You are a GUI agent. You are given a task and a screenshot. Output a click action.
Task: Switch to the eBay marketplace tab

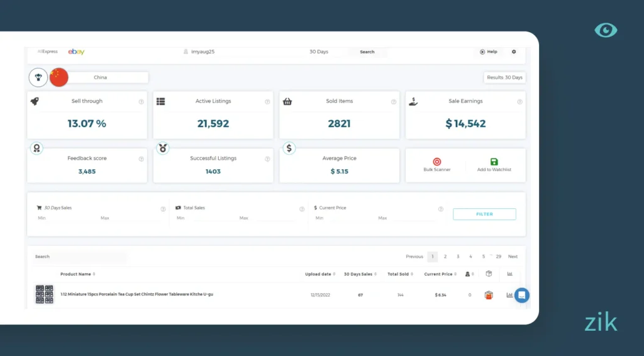click(77, 52)
